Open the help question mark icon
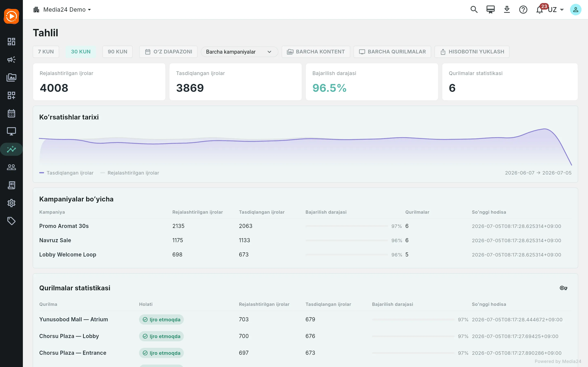Viewport: 588px width, 367px height. (x=523, y=10)
